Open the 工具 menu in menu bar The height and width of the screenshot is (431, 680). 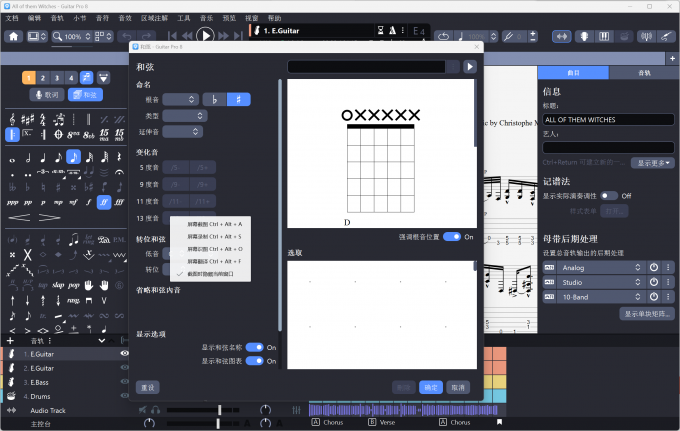184,18
